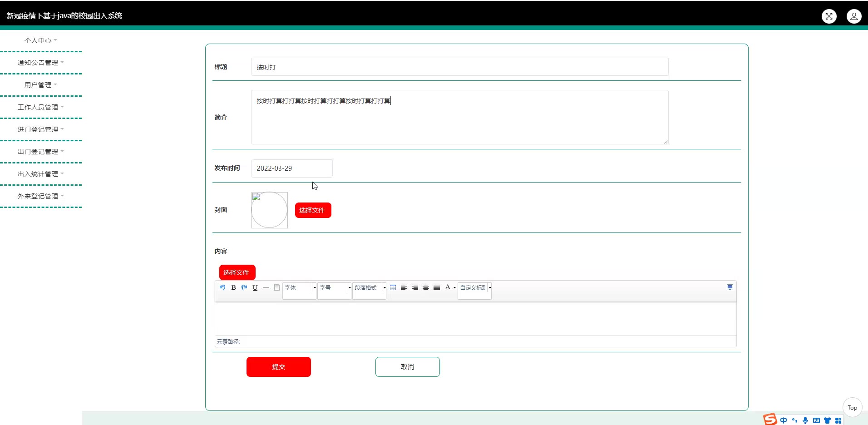
Task: Click 选择文件 button above the editor
Action: (x=237, y=272)
